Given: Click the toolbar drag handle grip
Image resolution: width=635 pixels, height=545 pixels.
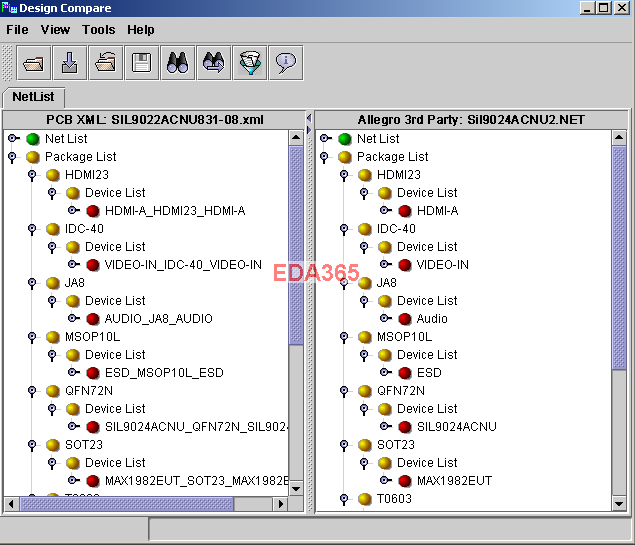Looking at the screenshot, I should pyautogui.click(x=7, y=63).
